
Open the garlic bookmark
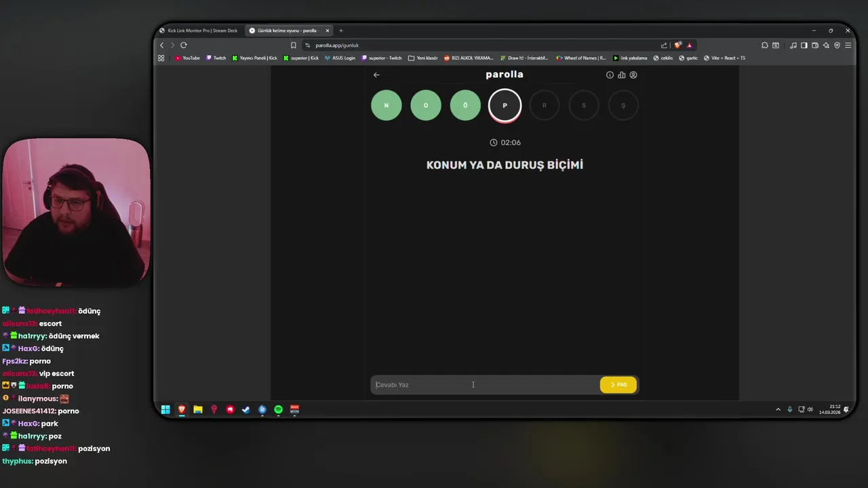(x=688, y=58)
